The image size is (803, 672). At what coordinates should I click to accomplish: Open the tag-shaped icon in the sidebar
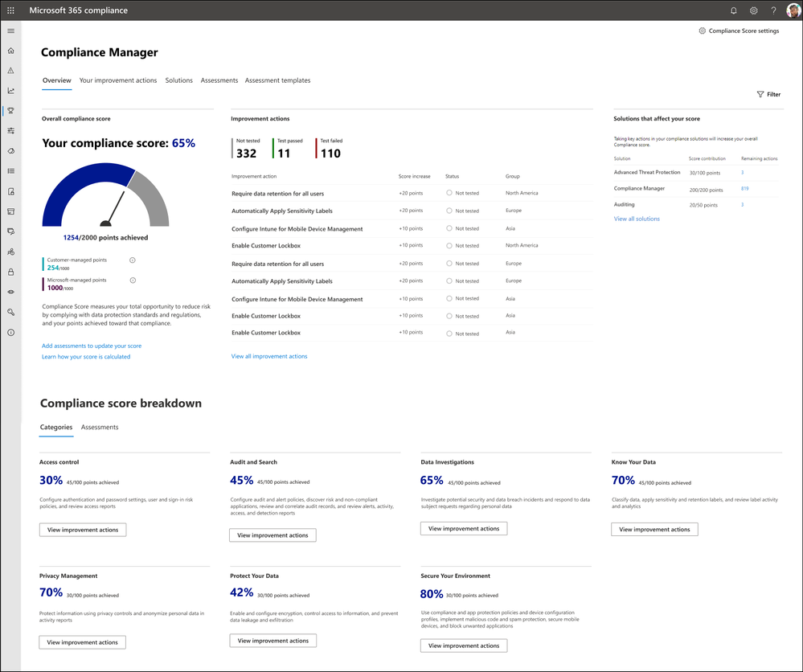pos(10,151)
